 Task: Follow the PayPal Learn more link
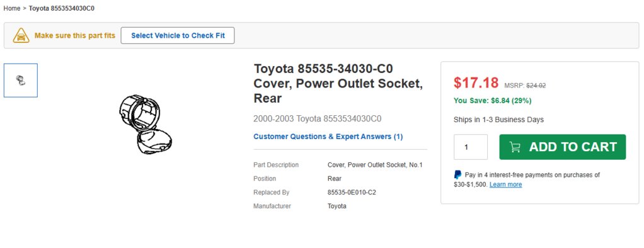coord(505,185)
